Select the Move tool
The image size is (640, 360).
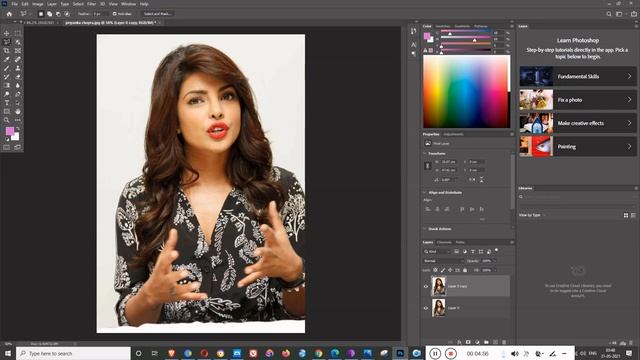7,33
